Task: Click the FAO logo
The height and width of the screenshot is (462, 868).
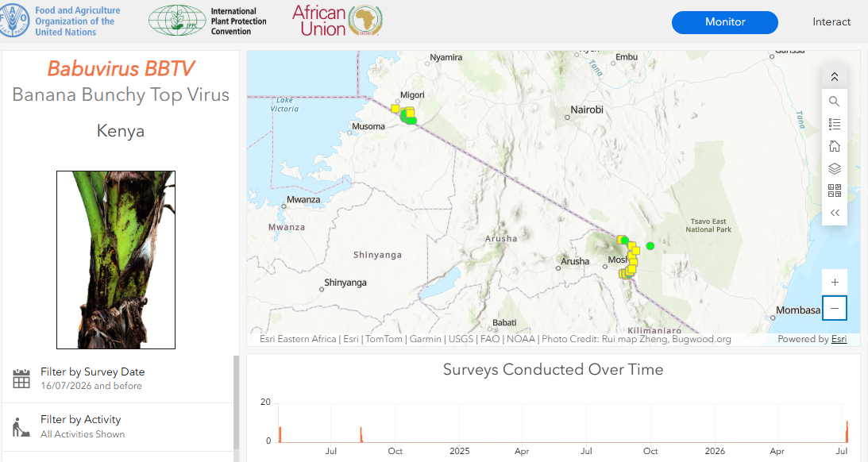Action: 15,21
